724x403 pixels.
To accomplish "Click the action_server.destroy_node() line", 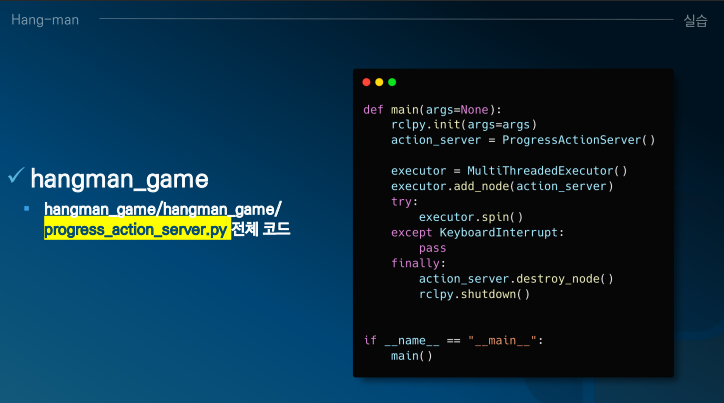I will pos(516,279).
